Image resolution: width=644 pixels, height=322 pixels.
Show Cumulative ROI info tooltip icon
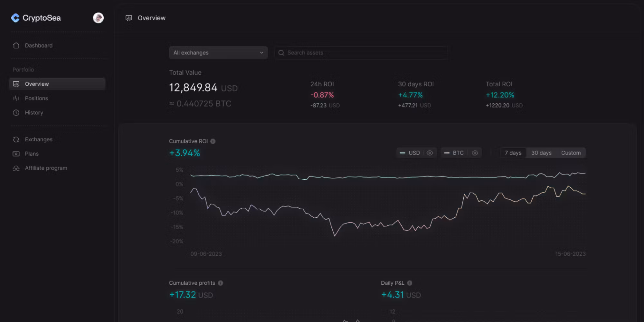pos(213,141)
